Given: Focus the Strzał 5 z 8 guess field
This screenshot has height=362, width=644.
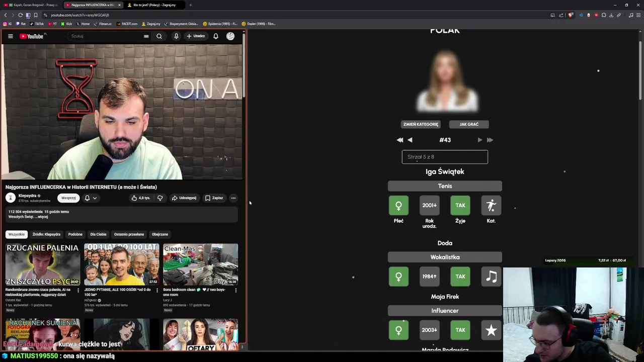Looking at the screenshot, I should point(445,157).
